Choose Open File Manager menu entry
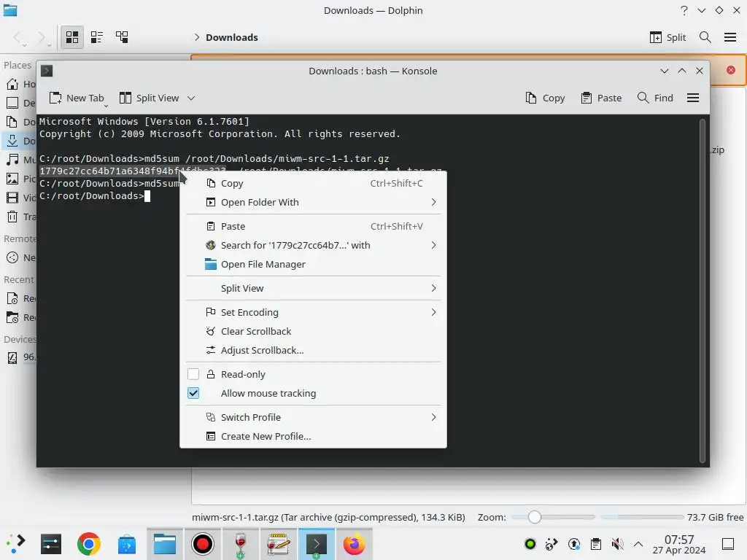747x560 pixels. [313, 264]
